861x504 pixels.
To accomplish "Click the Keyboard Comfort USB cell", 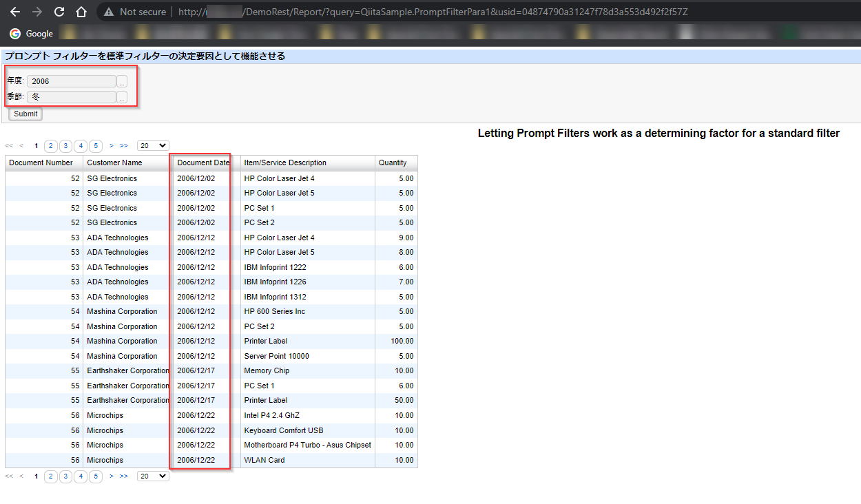I will (307, 430).
